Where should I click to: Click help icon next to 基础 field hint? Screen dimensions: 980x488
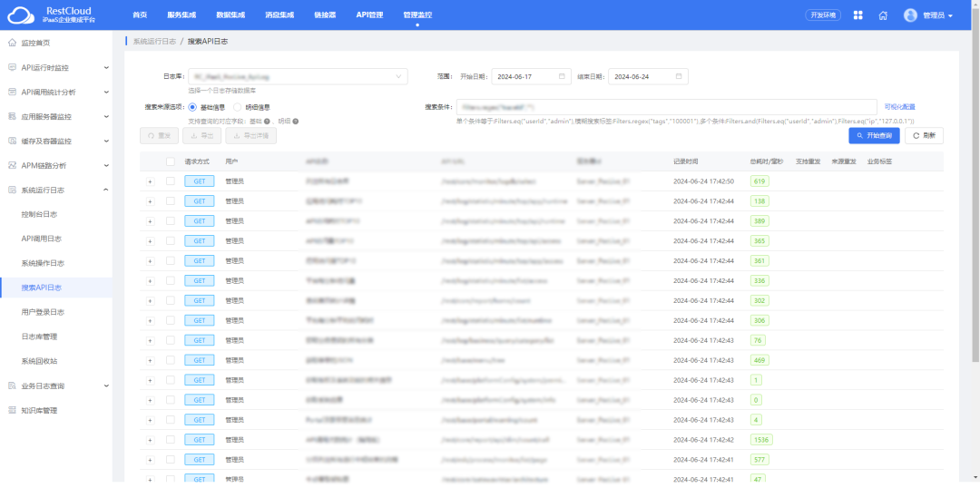pos(267,121)
